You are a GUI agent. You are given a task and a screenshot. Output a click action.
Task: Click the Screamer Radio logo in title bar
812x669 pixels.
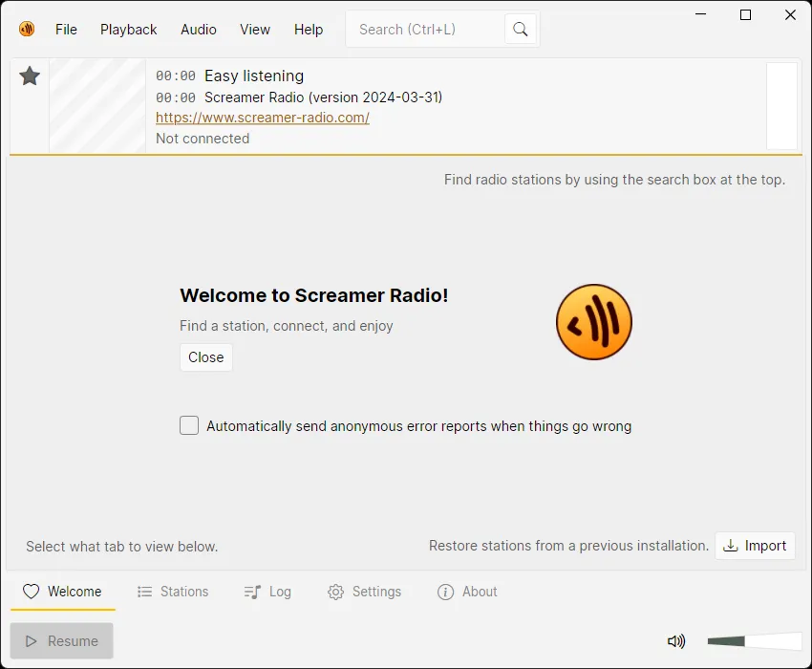point(27,29)
